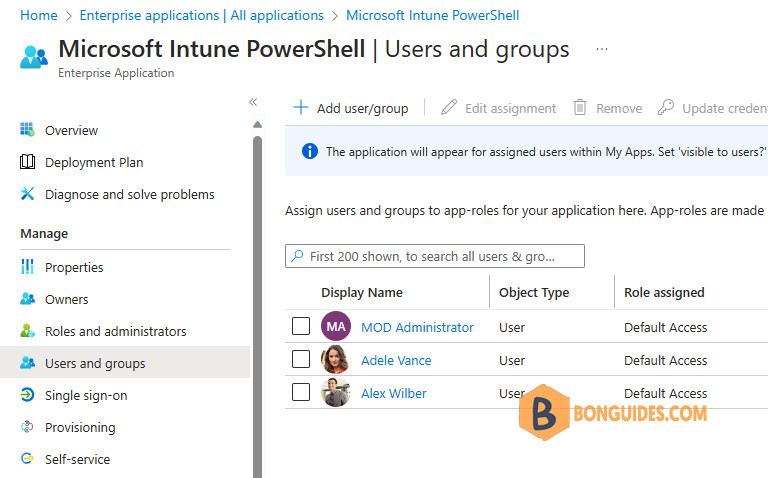Screen dimensions: 768x478
Task: Click the Roles and administrators icon
Action: (27, 331)
